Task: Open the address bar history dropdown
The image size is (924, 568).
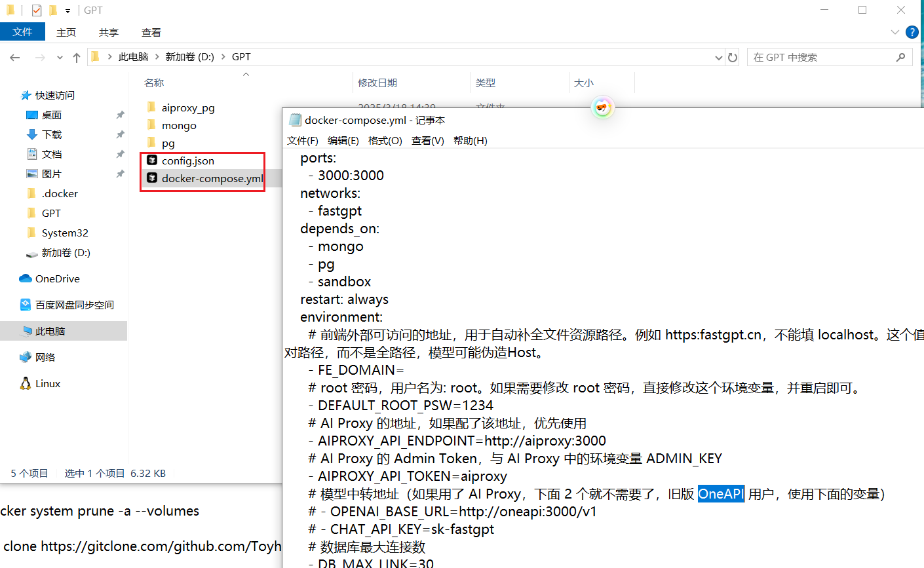Action: pos(718,58)
